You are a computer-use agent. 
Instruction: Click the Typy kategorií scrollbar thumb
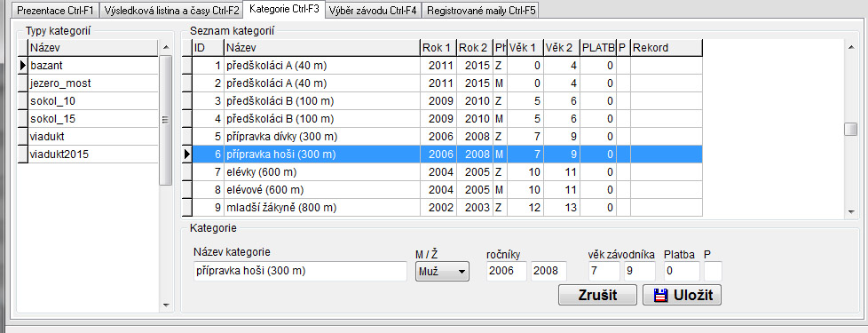coord(165,120)
